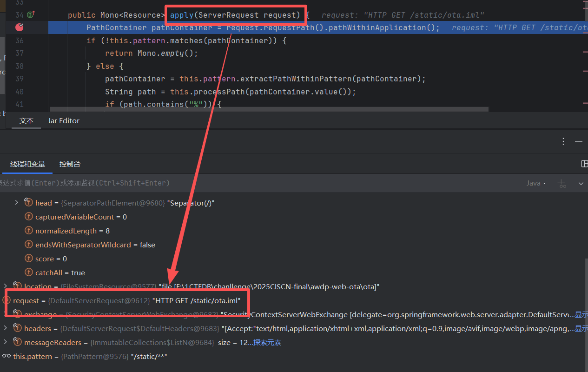The image size is (588, 372).
Task: Click the implements-method gutter icon on line 34
Action: (x=31, y=15)
